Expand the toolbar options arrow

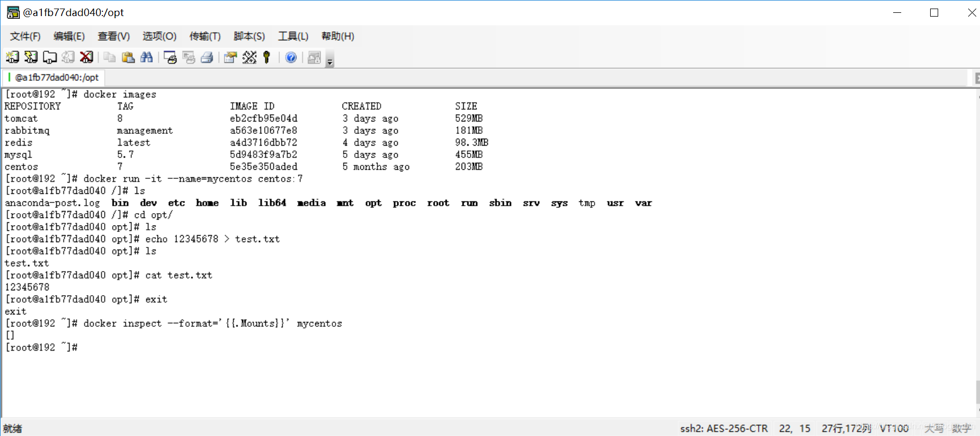click(330, 59)
